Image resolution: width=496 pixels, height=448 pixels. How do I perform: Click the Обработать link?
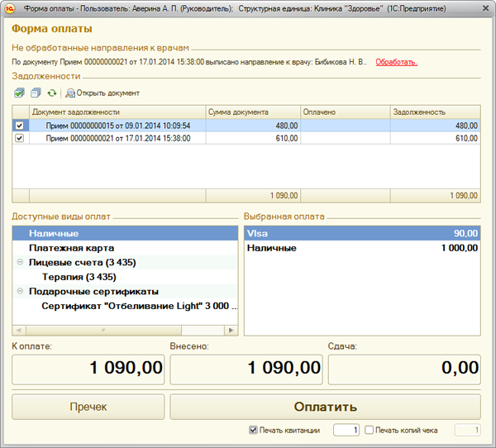(x=396, y=62)
